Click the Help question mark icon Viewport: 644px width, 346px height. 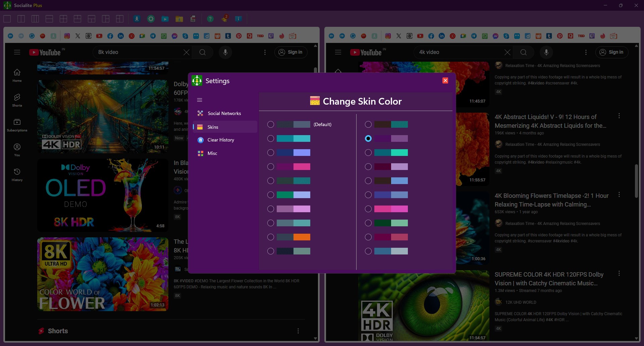point(210,19)
